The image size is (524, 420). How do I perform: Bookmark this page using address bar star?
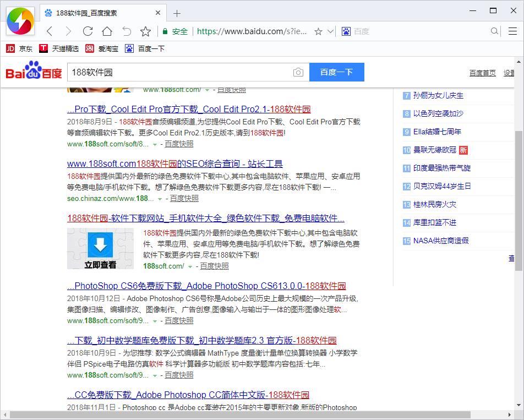(x=318, y=31)
